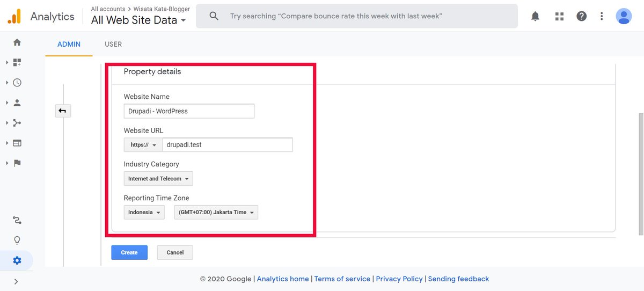Viewport: 644px width, 291px height.
Task: Open the Admin gear icon
Action: pos(17,260)
